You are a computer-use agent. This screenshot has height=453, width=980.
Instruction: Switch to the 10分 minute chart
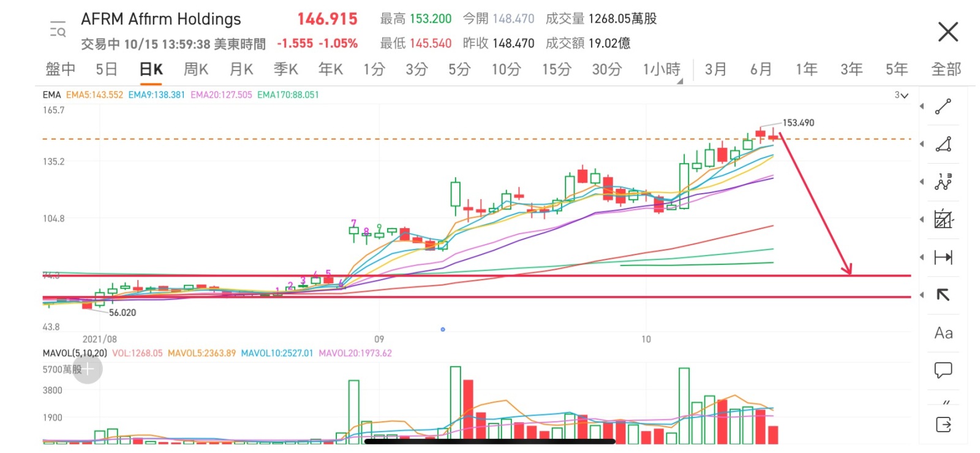[506, 69]
